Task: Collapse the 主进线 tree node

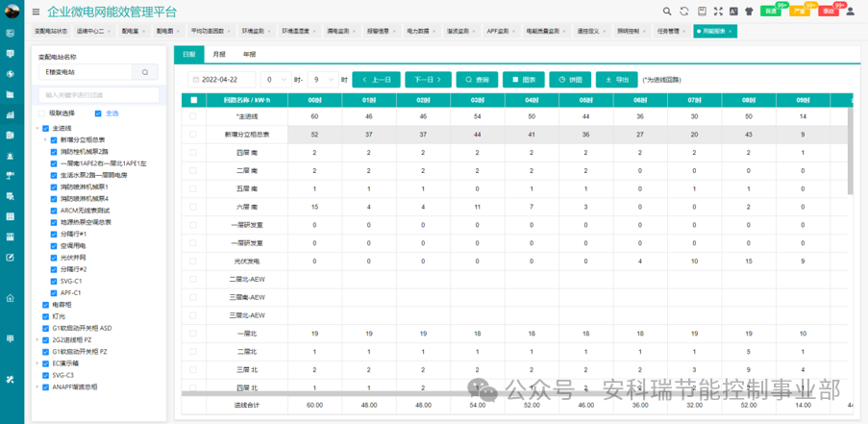Action: (37, 129)
